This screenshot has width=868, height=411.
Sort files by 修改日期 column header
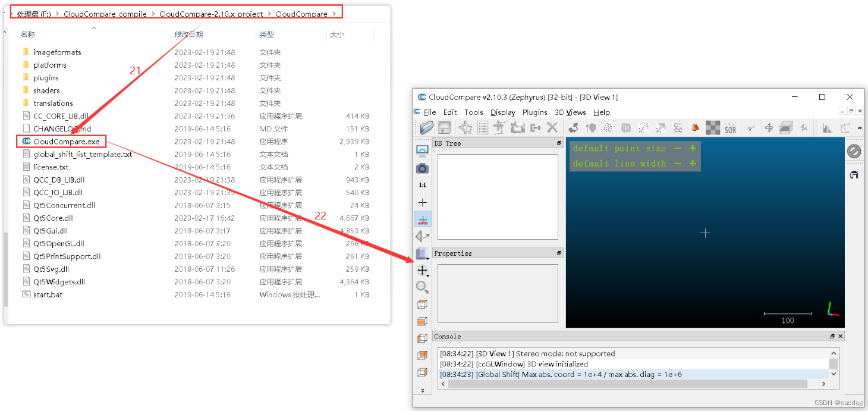189,34
